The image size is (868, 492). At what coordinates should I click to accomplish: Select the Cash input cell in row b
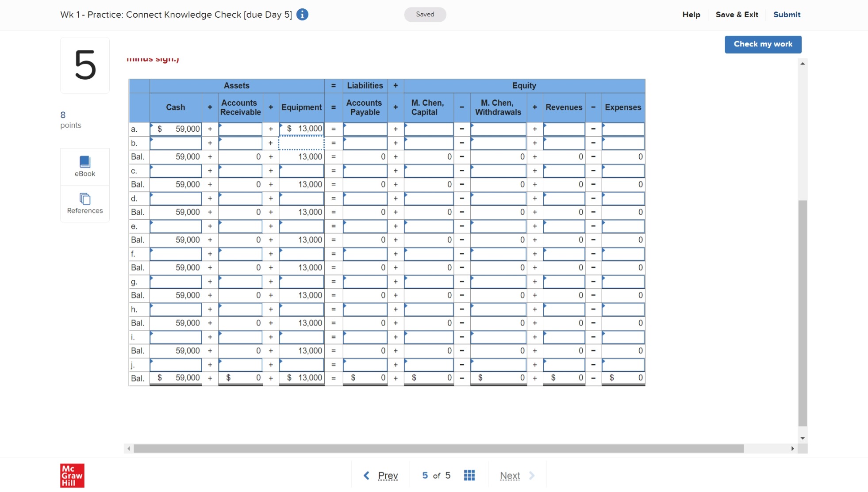click(x=176, y=142)
